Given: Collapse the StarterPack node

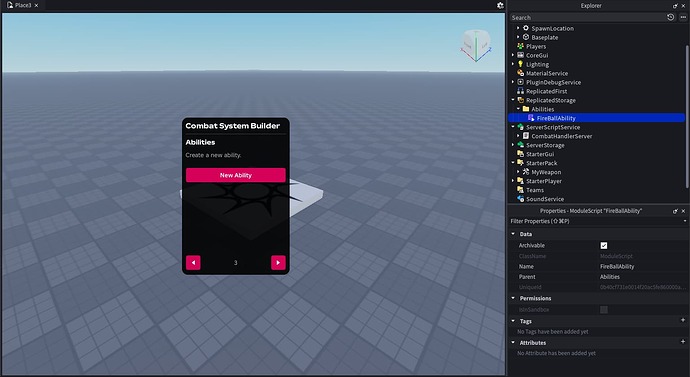Looking at the screenshot, I should coord(513,163).
